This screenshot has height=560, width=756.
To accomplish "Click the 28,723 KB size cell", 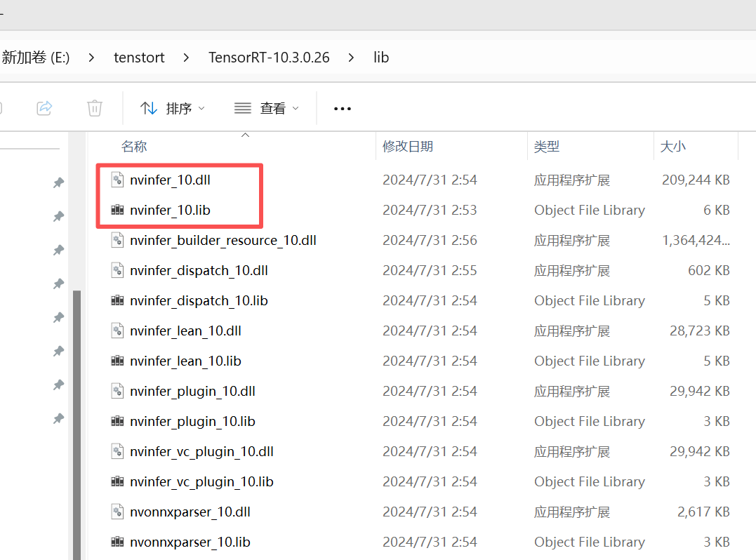I will coord(700,331).
